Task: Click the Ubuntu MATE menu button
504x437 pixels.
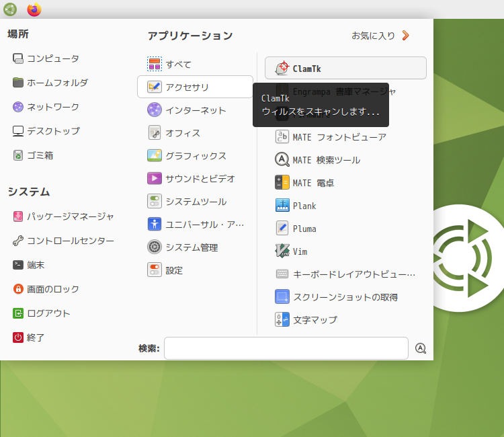Action: (10, 9)
